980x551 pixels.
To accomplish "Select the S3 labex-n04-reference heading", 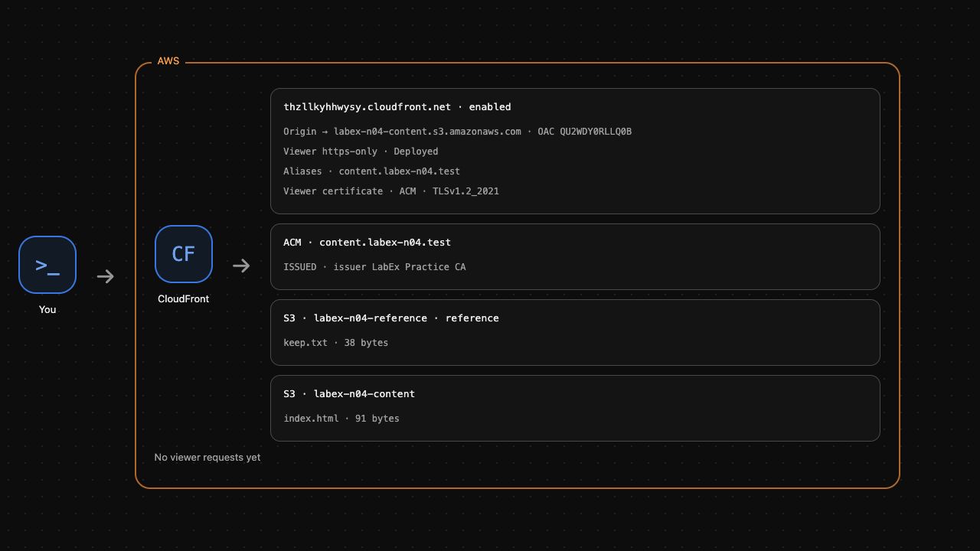I will tap(391, 318).
